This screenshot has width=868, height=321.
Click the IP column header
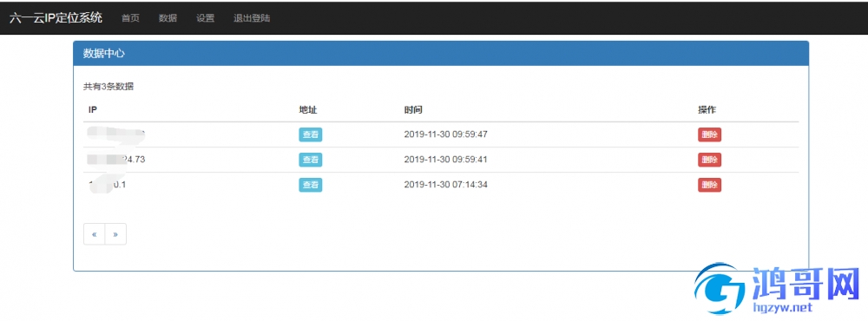tap(93, 110)
